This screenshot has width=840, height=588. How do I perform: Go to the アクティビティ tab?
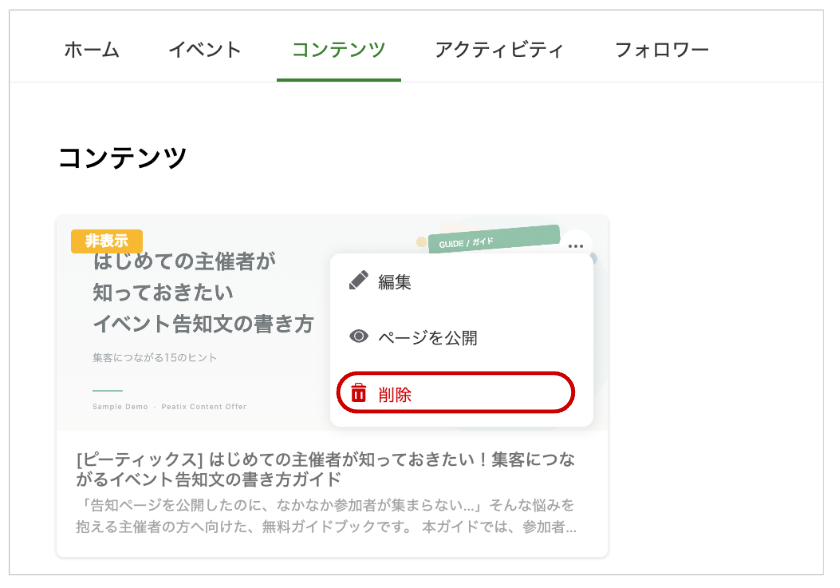tap(499, 50)
